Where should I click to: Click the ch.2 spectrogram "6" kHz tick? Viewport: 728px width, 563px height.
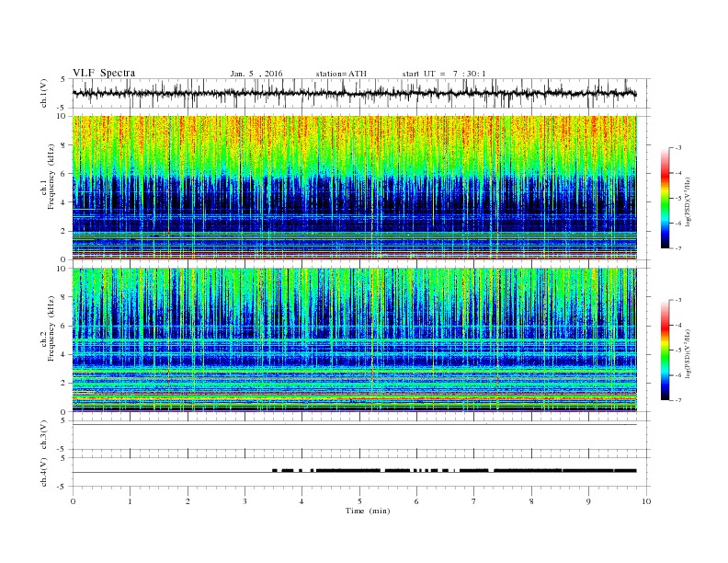pyautogui.click(x=63, y=326)
